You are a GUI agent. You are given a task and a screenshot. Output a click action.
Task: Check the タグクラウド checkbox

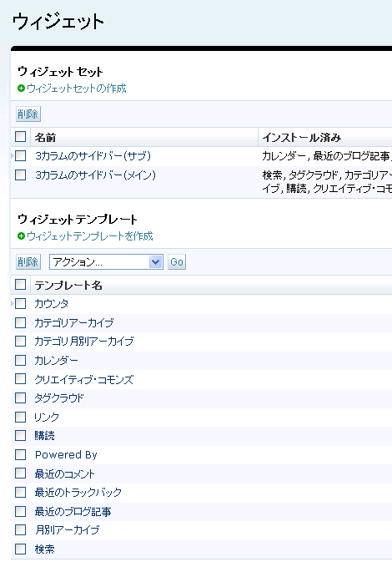21,397
